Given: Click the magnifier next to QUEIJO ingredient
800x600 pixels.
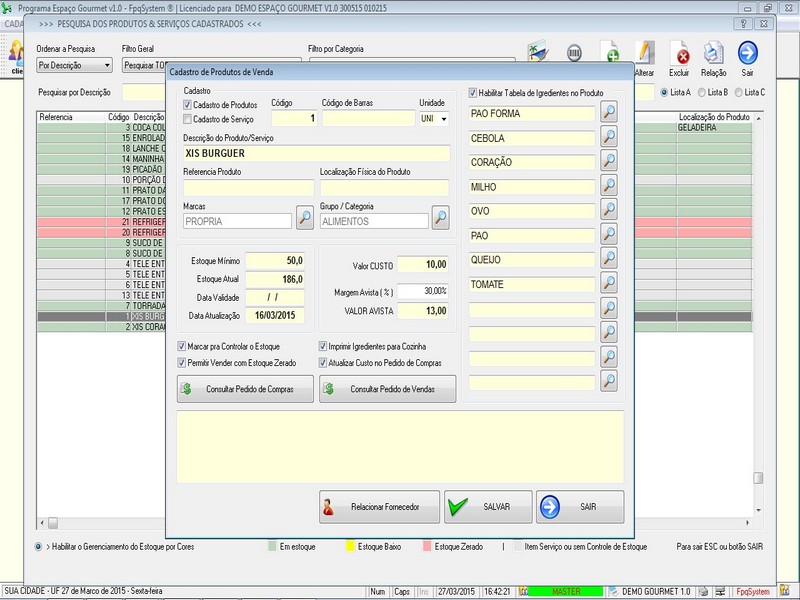Looking at the screenshot, I should pyautogui.click(x=608, y=259).
